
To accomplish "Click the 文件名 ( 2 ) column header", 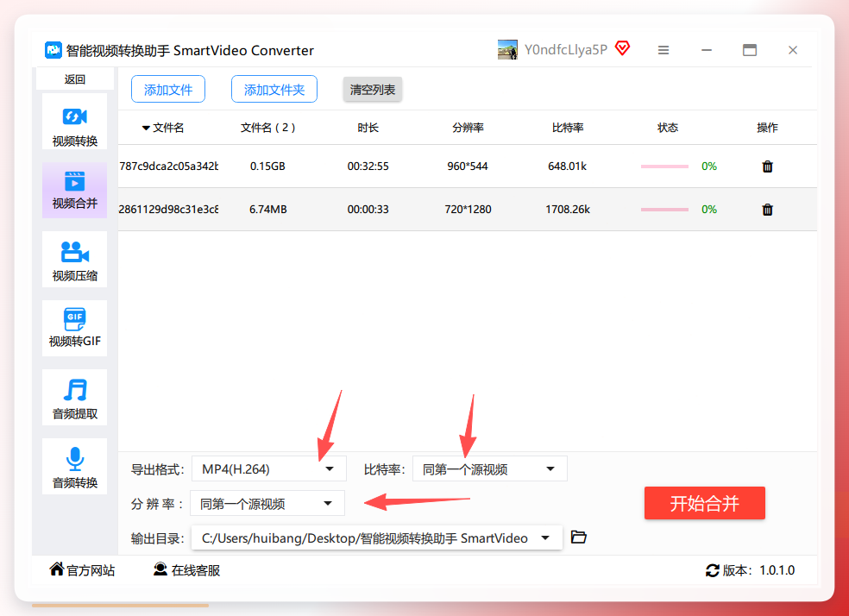I will tap(268, 128).
